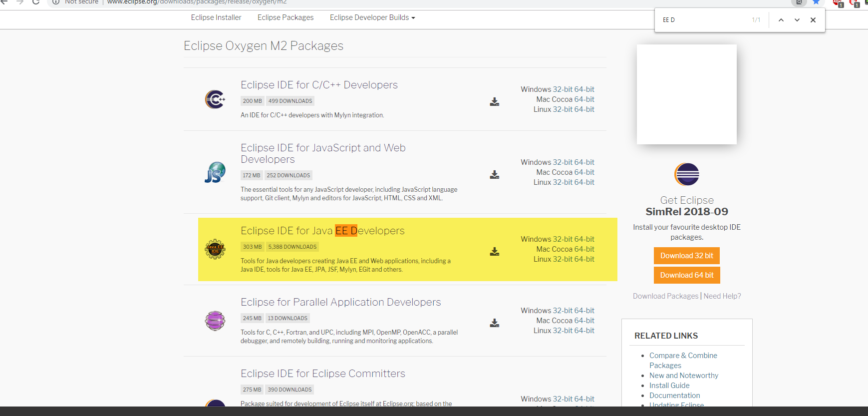Viewport: 868px width, 416px height.
Task: Download Parallel Application Windows 32-bit
Action: point(563,311)
